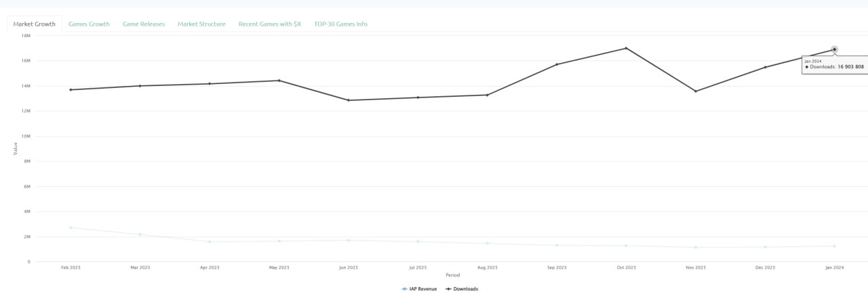Click the Downloads point for Feb 2023
Screen dimensions: 868x302
71,89
